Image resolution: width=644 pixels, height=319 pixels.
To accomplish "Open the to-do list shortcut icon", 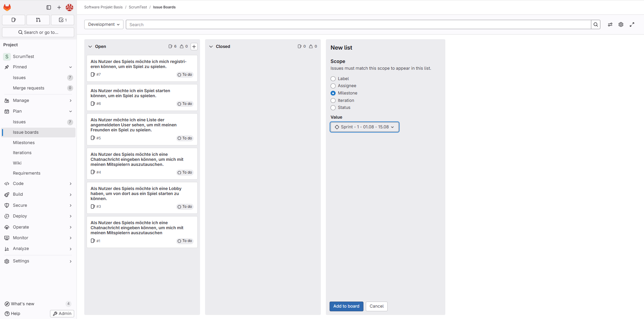I will [62, 20].
